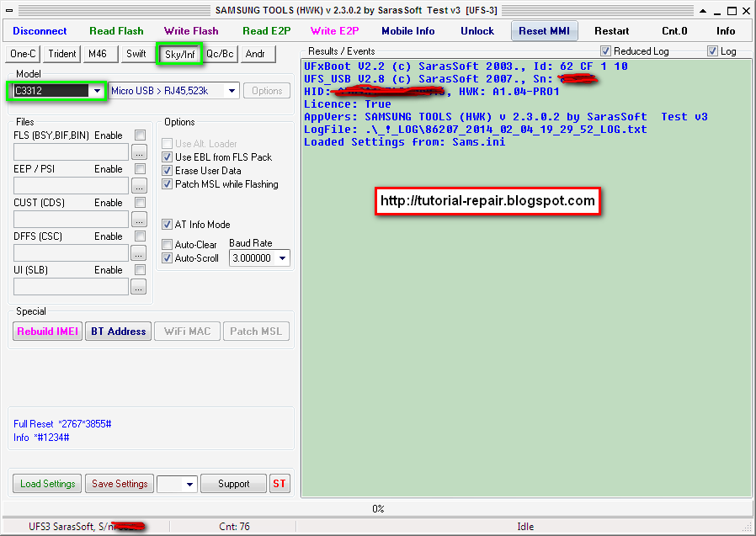Enable the EEP / PSI checkbox
This screenshot has height=536, width=756.
[x=141, y=168]
